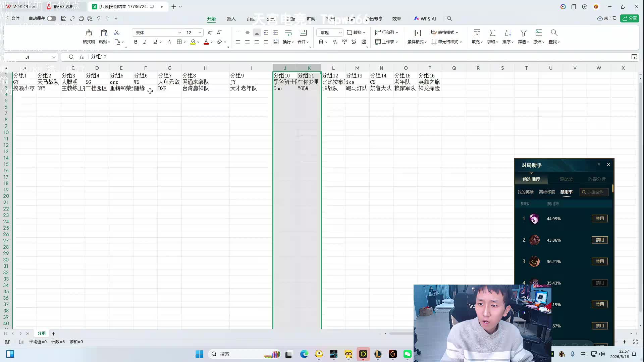This screenshot has height=362, width=644.
Task: Select the 英雄梯度 tab in the assistant panel
Action: (547, 192)
